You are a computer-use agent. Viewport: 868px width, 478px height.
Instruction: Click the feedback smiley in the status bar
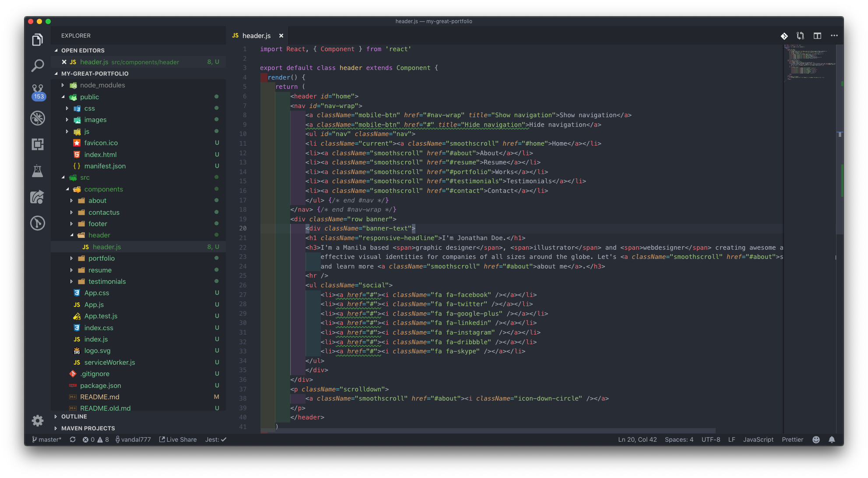tap(816, 440)
